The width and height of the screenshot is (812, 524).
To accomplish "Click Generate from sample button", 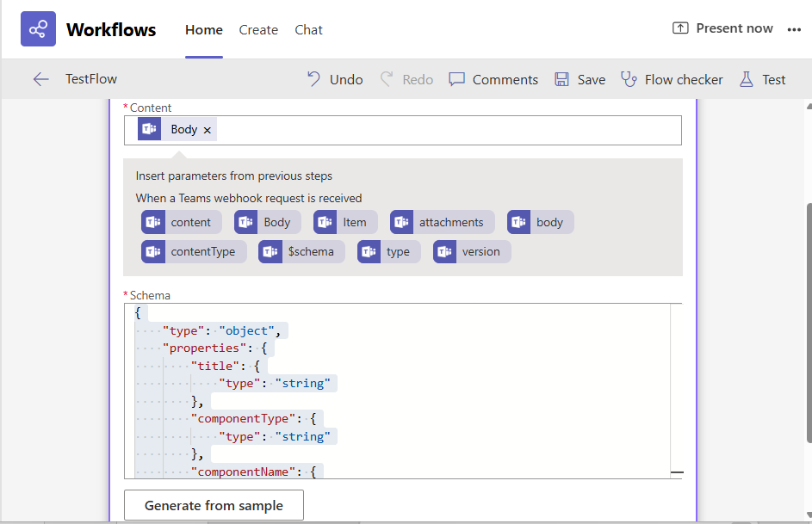I will pyautogui.click(x=214, y=506).
